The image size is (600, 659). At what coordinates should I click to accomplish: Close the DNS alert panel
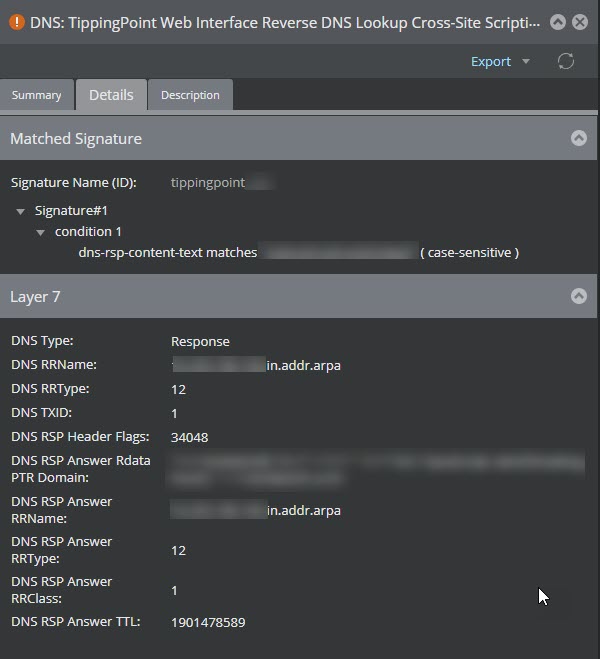[x=580, y=22]
